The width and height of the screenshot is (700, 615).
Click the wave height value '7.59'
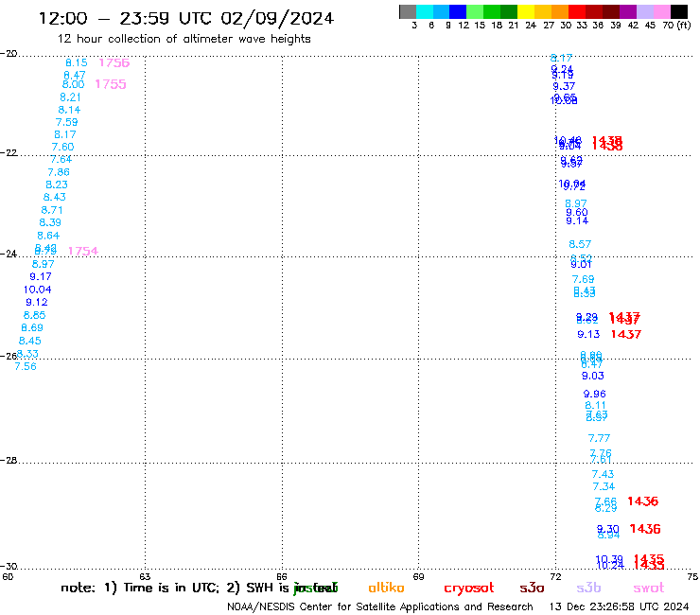[x=66, y=122]
